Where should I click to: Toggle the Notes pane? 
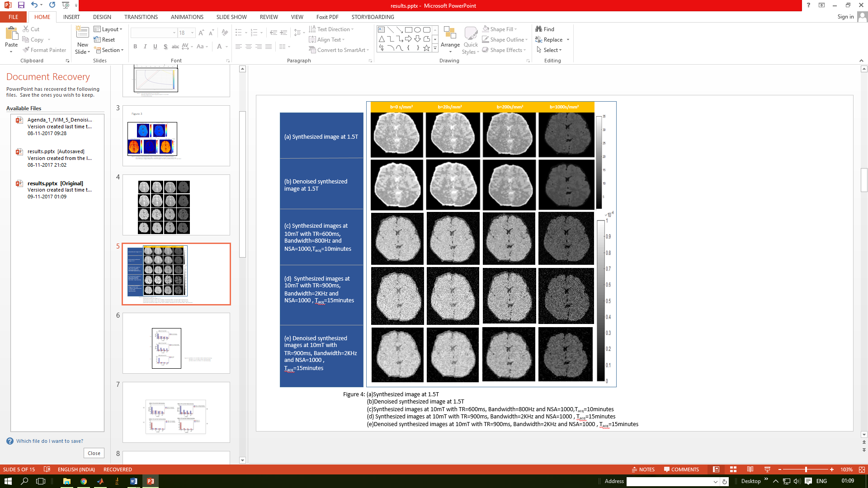point(643,469)
